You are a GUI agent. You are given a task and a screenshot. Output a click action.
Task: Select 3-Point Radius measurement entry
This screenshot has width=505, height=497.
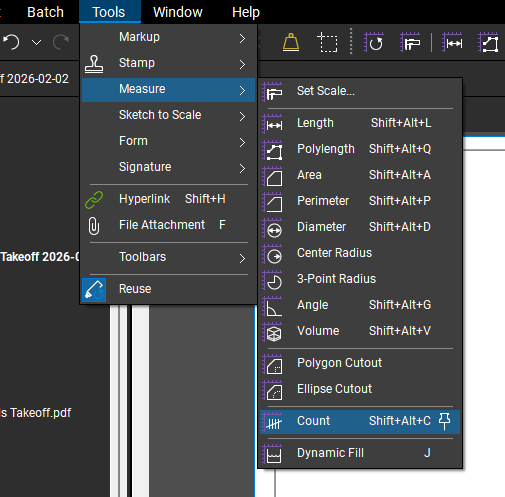pos(360,279)
